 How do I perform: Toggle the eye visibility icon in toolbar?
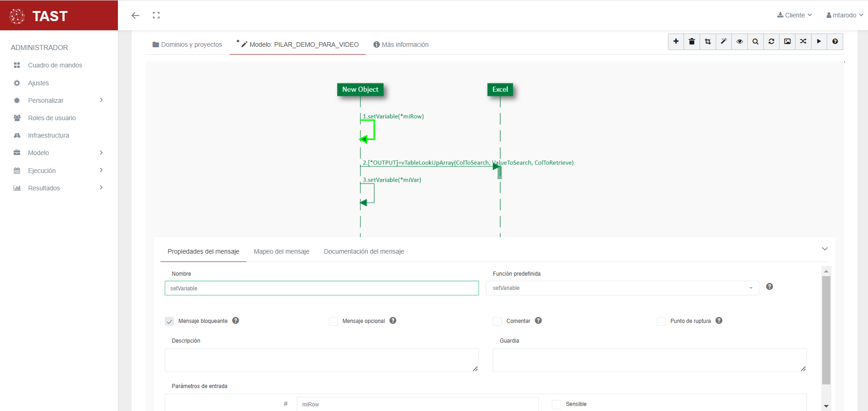coord(740,41)
